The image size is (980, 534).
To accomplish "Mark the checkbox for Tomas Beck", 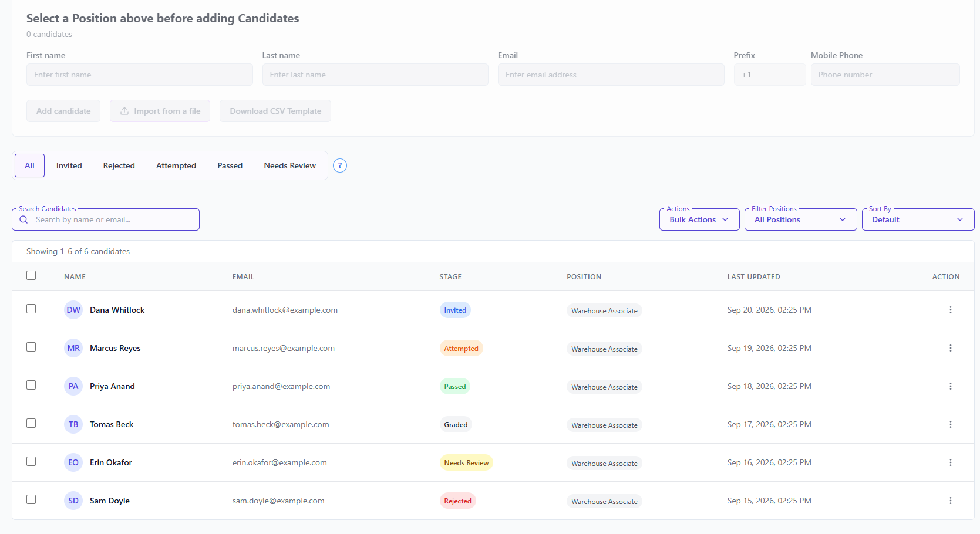I will click(31, 423).
